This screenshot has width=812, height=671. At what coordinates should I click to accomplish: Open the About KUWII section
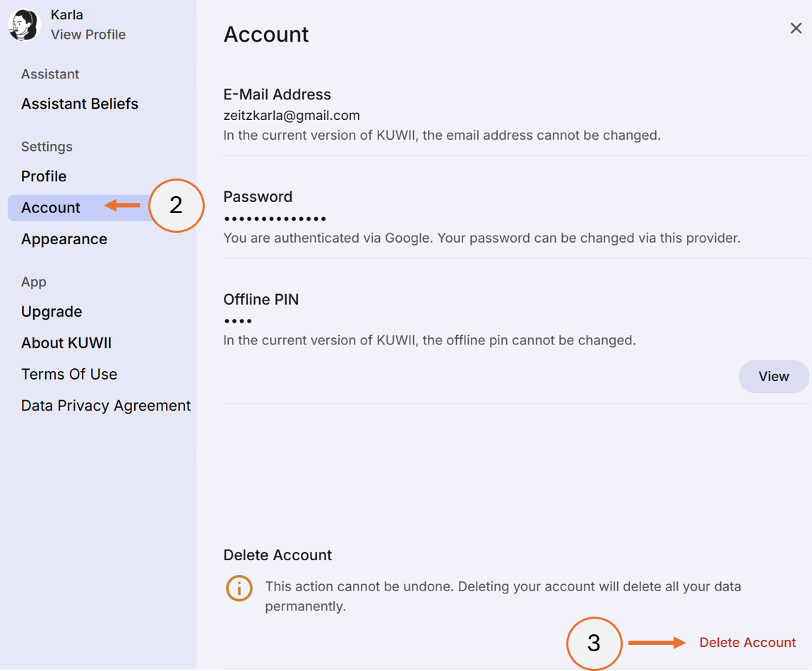click(66, 342)
